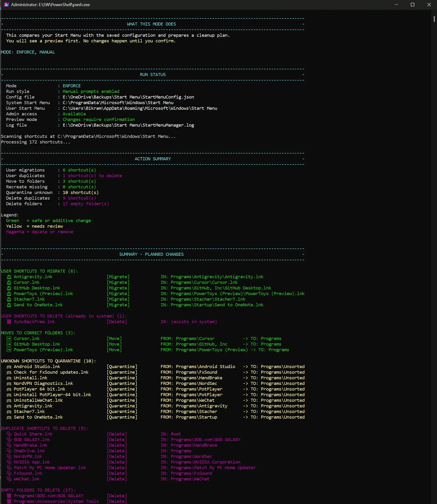Click 'DUPLICATE SHORTCUTS TO DELETE (9):' heading
This screenshot has width=437, height=504.
click(x=45, y=428)
